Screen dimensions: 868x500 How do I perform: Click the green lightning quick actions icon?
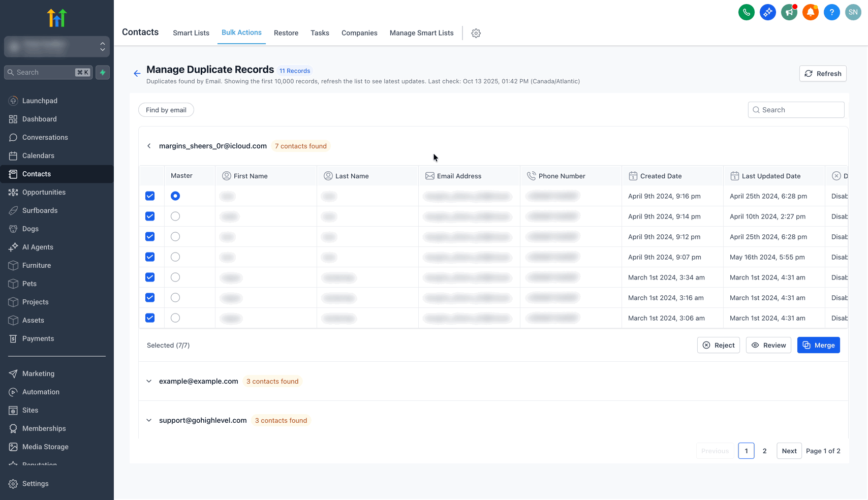click(103, 73)
